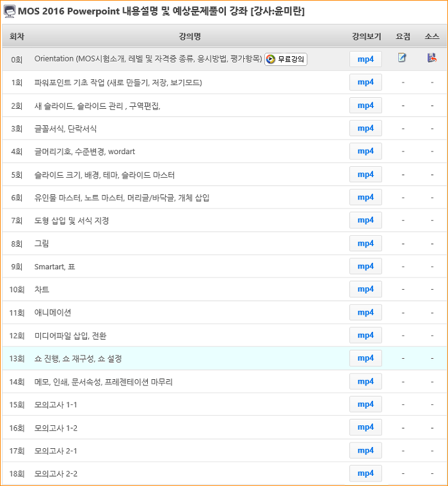Select lecture title 모의고사 2-2
This screenshot has height=486, width=448.
(56, 474)
